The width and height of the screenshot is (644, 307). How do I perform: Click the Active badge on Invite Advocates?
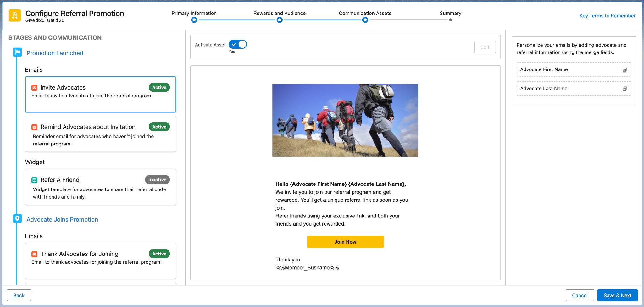tap(159, 87)
